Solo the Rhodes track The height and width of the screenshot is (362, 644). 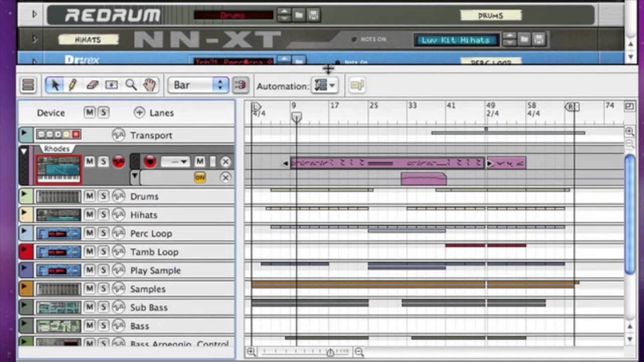[x=103, y=161]
